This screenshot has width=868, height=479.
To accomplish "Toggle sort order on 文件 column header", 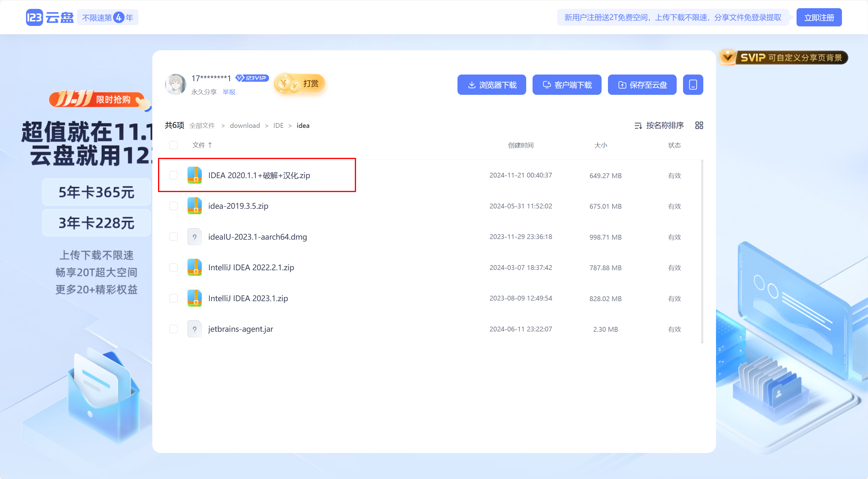I will (x=202, y=145).
